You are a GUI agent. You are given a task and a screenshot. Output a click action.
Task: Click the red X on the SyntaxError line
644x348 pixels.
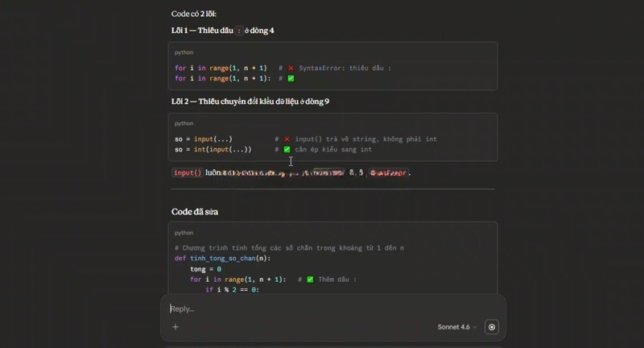(291, 68)
